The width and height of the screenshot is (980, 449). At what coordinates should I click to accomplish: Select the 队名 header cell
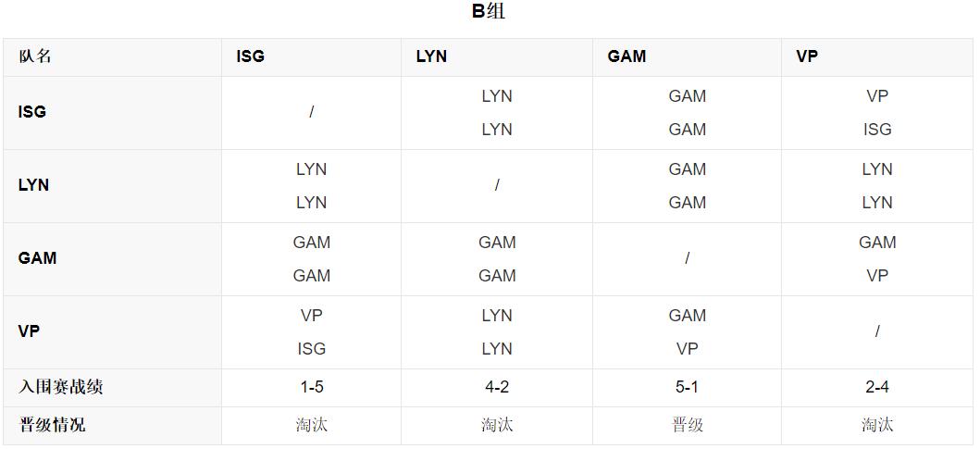[x=35, y=56]
